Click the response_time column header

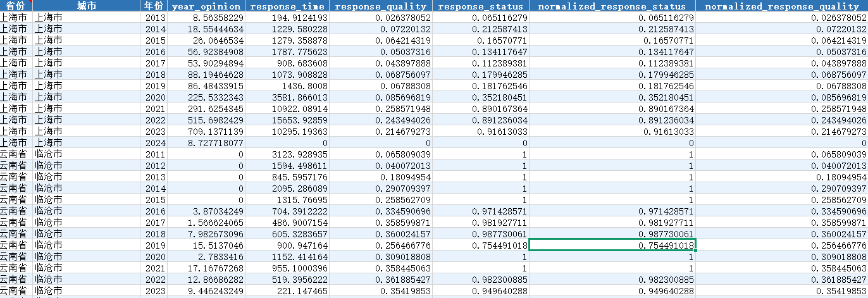coord(287,6)
